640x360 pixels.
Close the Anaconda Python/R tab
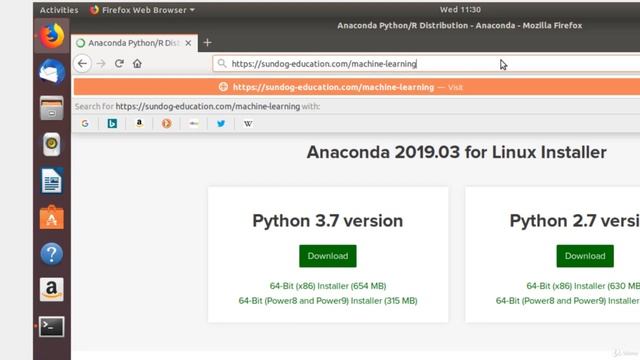click(188, 43)
